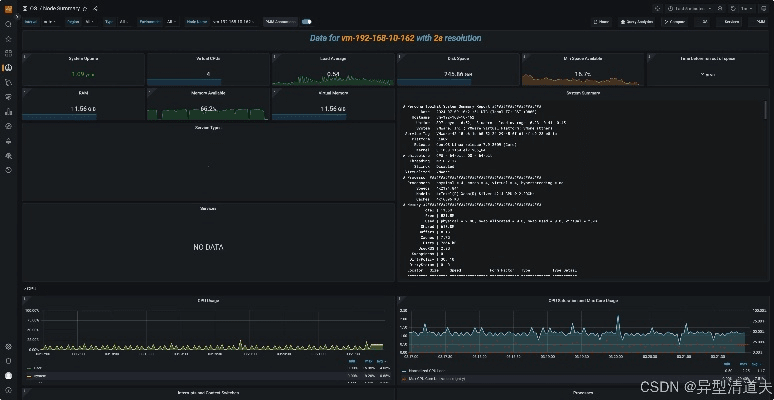The width and height of the screenshot is (774, 400).
Task: Toggle the first series in the CPU Usage legend
Action: [x=40, y=367]
